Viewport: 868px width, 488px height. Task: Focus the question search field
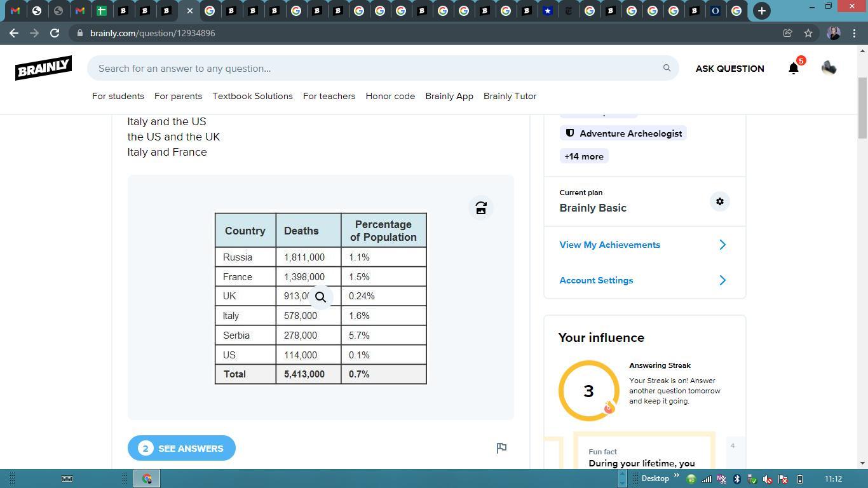pos(375,68)
